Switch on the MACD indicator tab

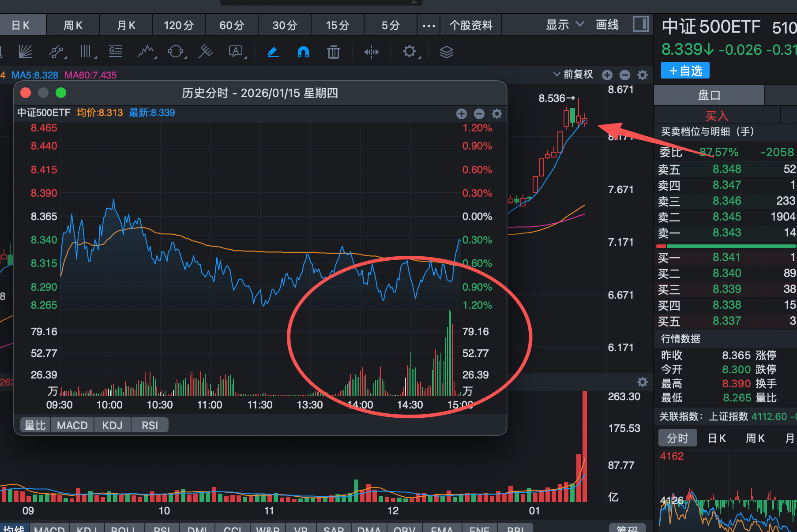click(x=72, y=425)
